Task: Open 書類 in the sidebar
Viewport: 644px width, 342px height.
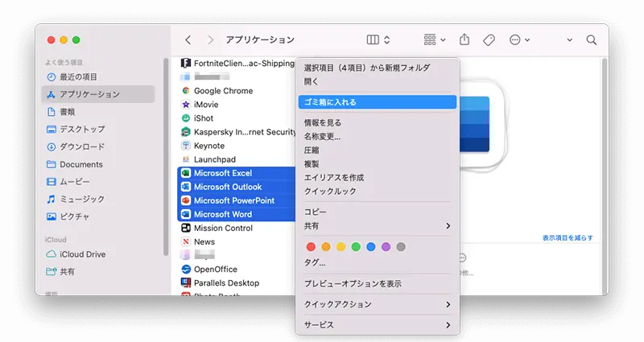Action: pos(97,112)
